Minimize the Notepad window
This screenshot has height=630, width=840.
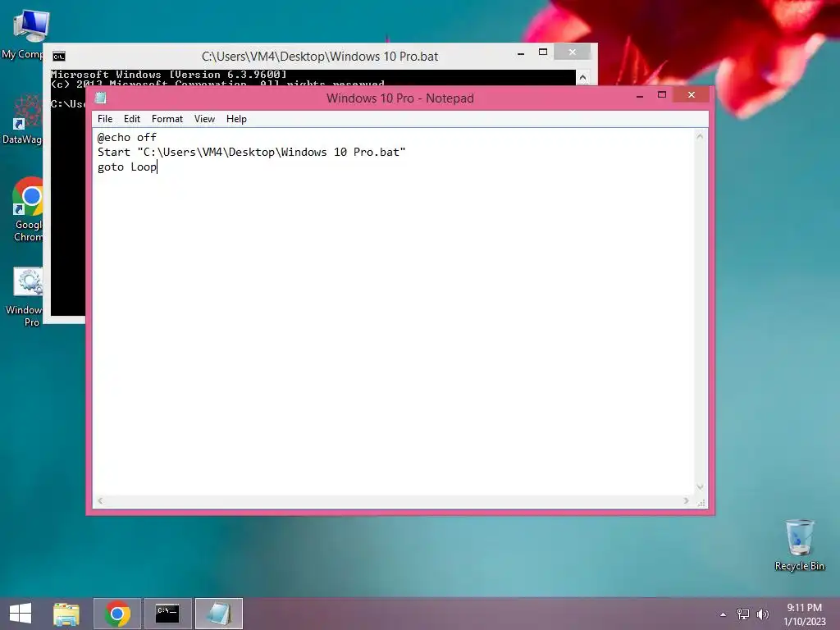click(640, 96)
